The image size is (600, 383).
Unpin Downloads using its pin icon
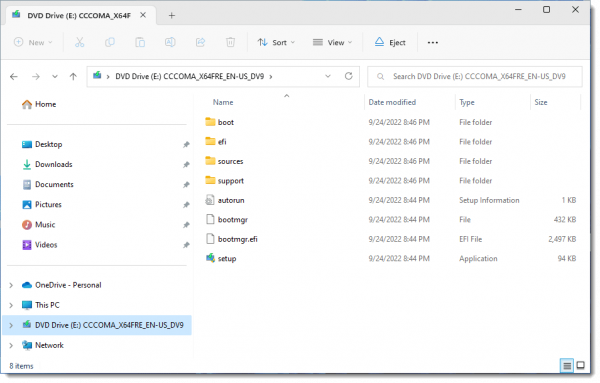[x=186, y=165]
